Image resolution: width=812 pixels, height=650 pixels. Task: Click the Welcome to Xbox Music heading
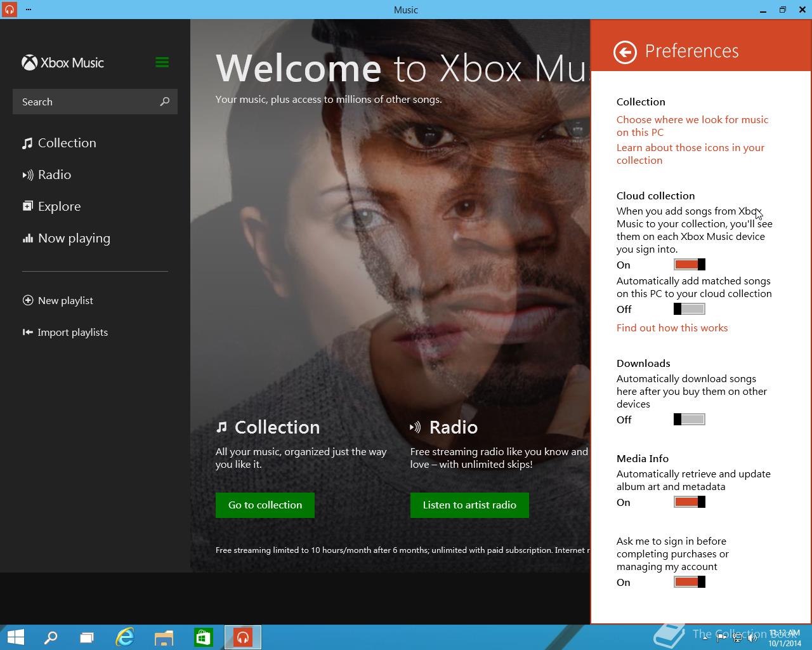(402, 68)
